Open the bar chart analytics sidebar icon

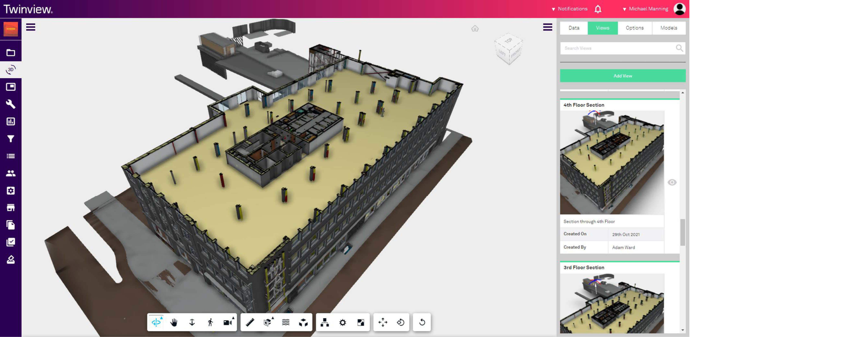pyautogui.click(x=11, y=121)
